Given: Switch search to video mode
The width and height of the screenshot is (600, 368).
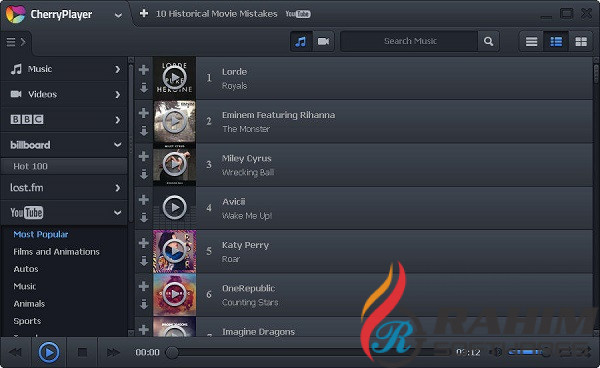Looking at the screenshot, I should [323, 41].
